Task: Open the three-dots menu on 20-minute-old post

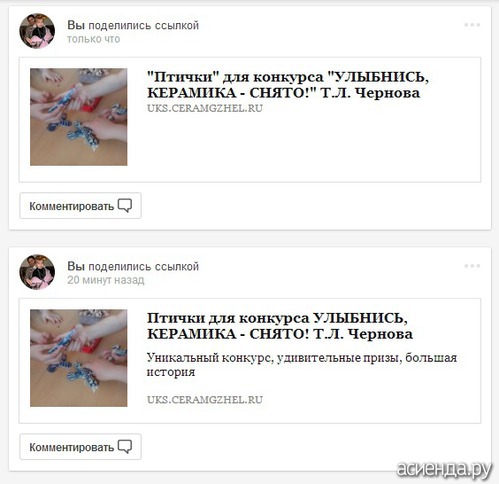Action: [472, 266]
